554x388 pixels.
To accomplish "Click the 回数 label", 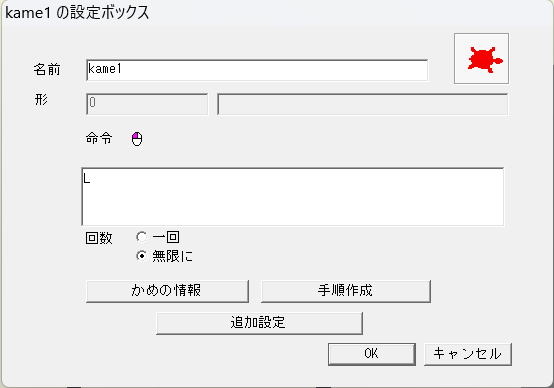I will 99,238.
